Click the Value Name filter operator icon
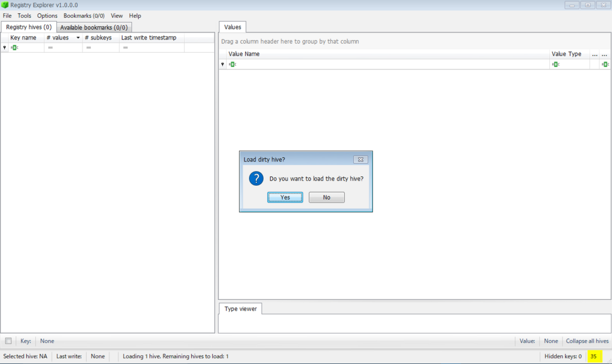This screenshot has height=364, width=612. click(232, 65)
